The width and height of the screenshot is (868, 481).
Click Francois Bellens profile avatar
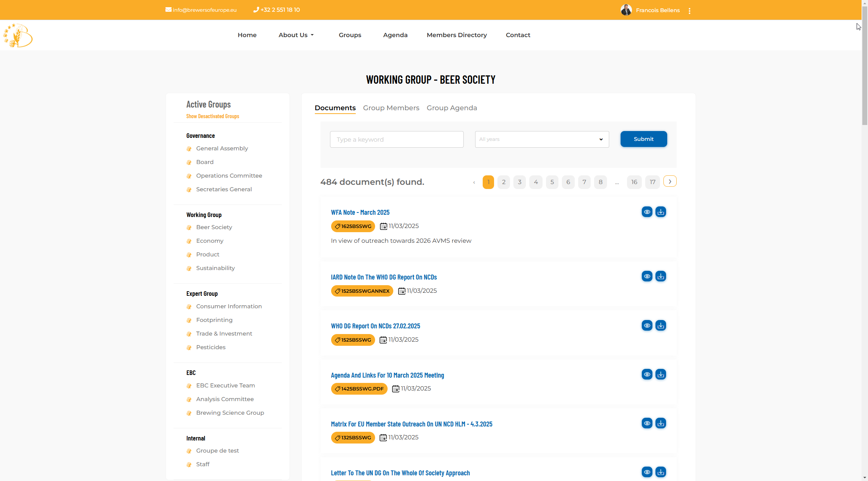(626, 10)
